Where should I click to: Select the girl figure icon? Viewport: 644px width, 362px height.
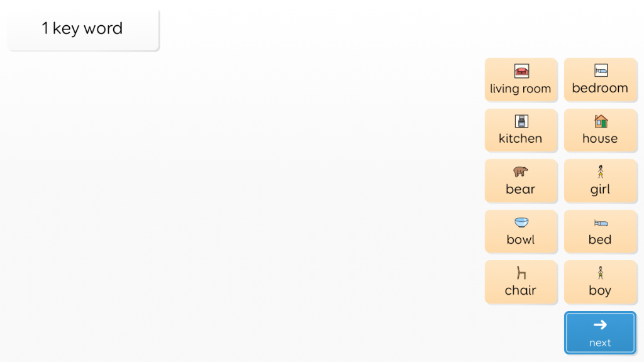tap(601, 172)
